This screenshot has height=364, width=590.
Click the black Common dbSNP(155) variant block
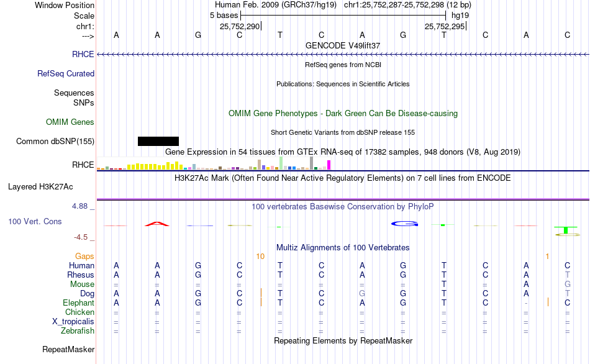pyautogui.click(x=158, y=141)
